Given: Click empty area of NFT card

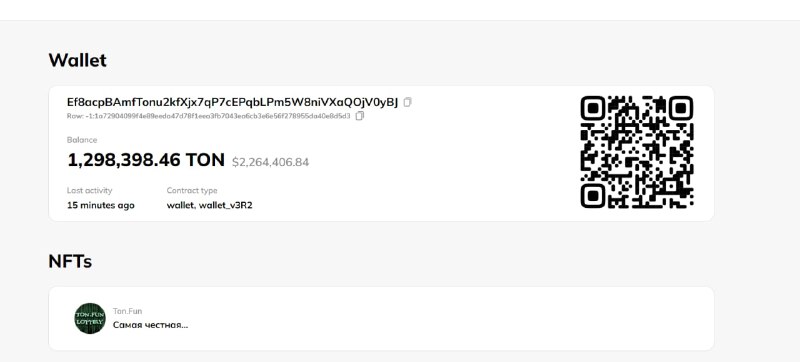Looking at the screenshot, I should point(434,319).
